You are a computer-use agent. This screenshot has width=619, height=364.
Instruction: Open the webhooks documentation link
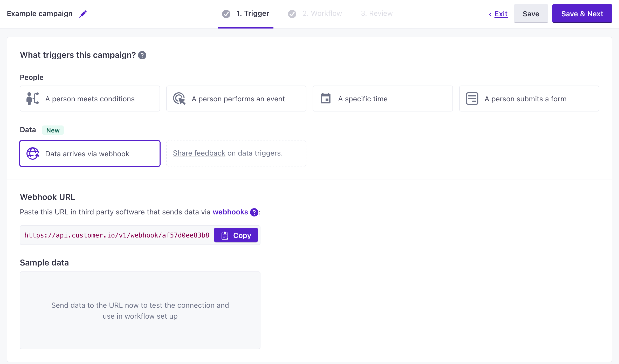[x=230, y=212]
